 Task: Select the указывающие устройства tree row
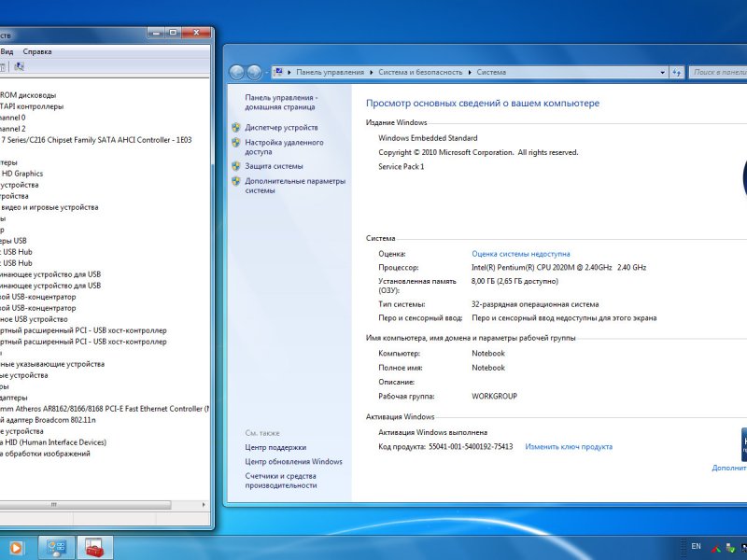pyautogui.click(x=52, y=364)
